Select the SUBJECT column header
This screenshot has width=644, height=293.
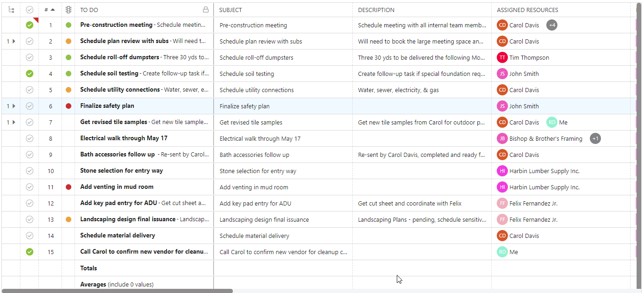pyautogui.click(x=230, y=10)
